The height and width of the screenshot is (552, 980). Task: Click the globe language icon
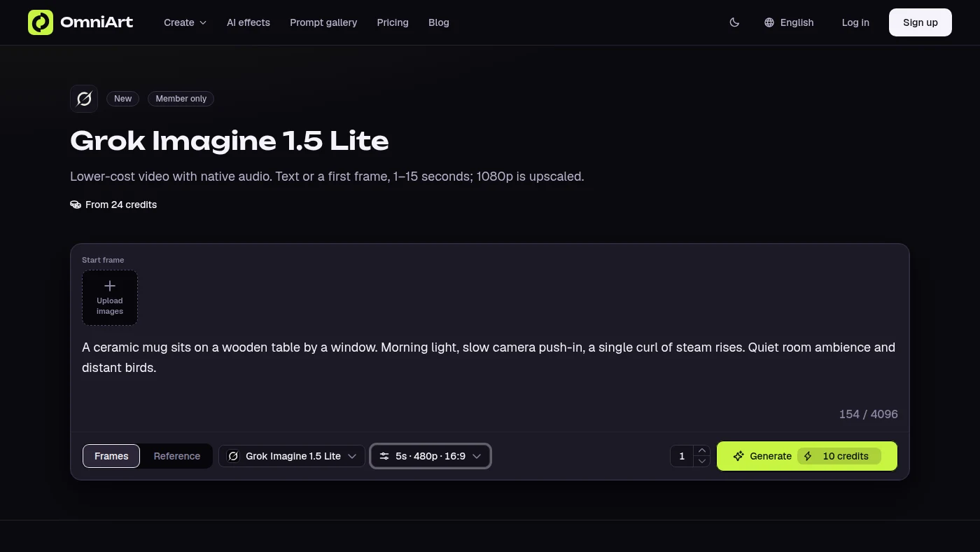(x=769, y=22)
